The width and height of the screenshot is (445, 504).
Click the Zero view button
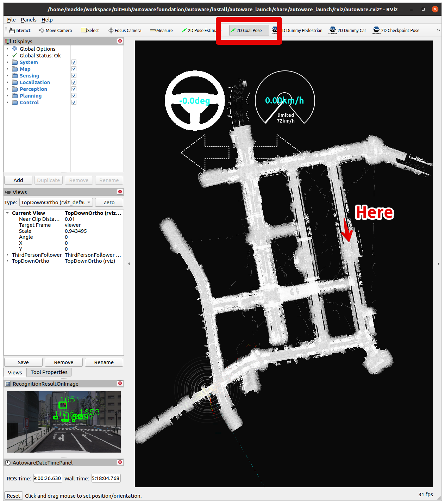[109, 203]
